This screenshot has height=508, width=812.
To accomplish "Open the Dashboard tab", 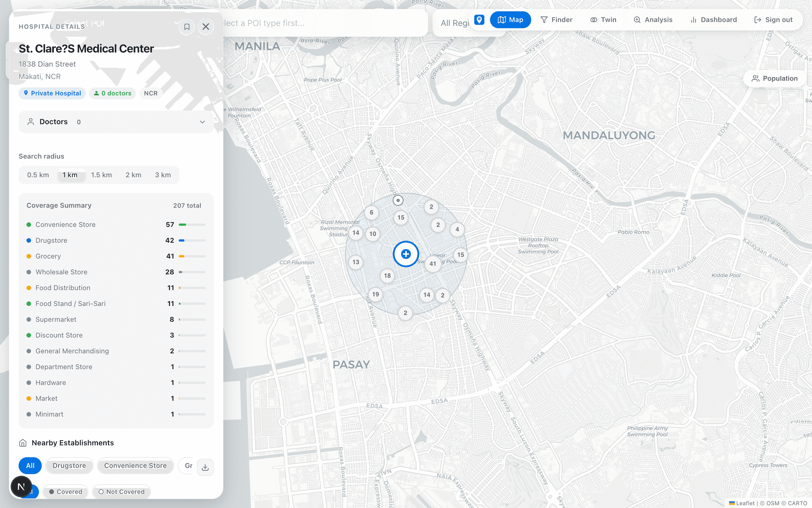I will [x=714, y=20].
